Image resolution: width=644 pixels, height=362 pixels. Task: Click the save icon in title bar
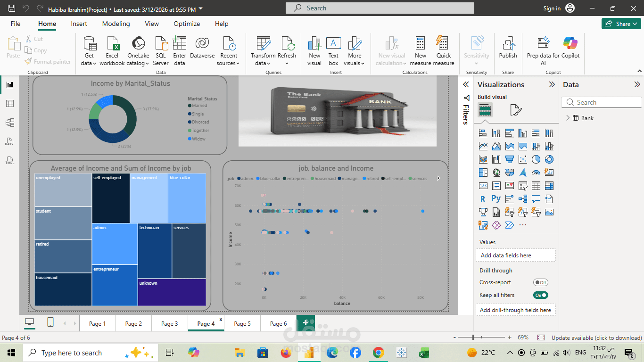pos(12,8)
